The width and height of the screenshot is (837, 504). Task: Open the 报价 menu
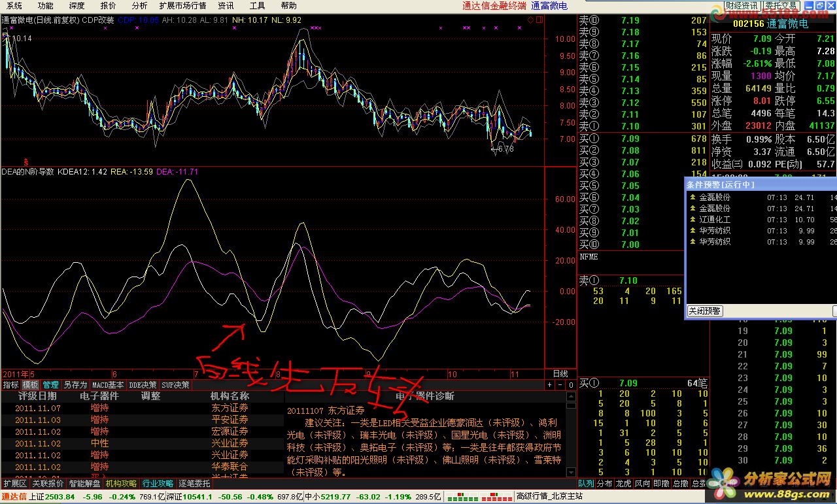click(x=108, y=5)
